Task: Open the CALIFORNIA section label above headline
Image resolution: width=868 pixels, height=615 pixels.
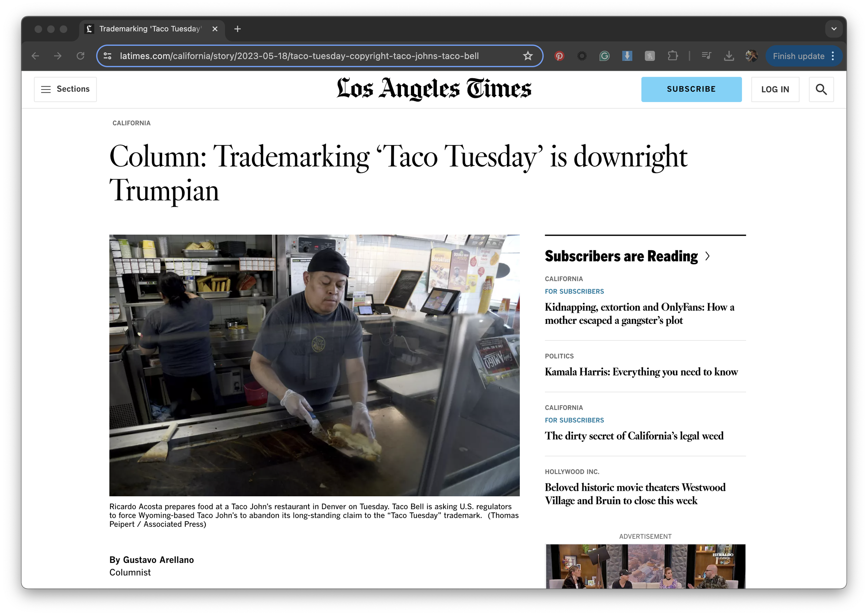Action: point(132,123)
